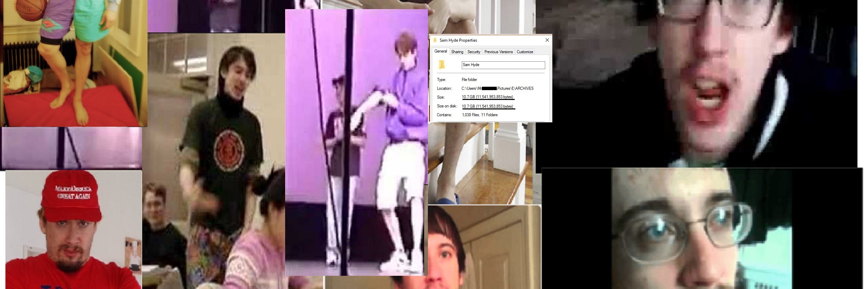Screen dimensions: 868x289
Task: Click the round glasses face close-up image
Action: tap(702, 229)
